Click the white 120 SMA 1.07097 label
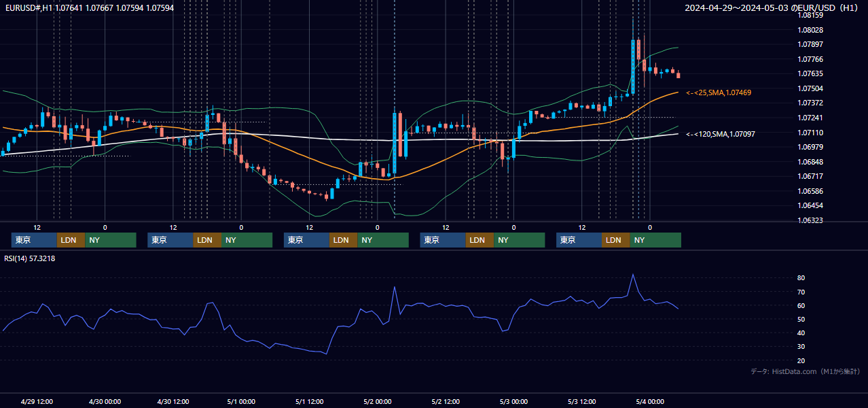The width and height of the screenshot is (868, 408). point(721,134)
